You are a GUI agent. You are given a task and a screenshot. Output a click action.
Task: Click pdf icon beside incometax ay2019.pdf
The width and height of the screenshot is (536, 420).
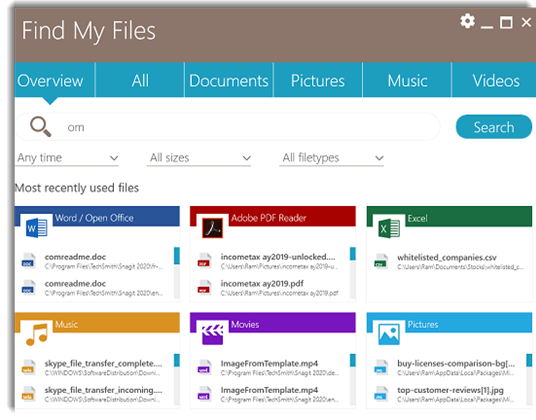click(204, 287)
